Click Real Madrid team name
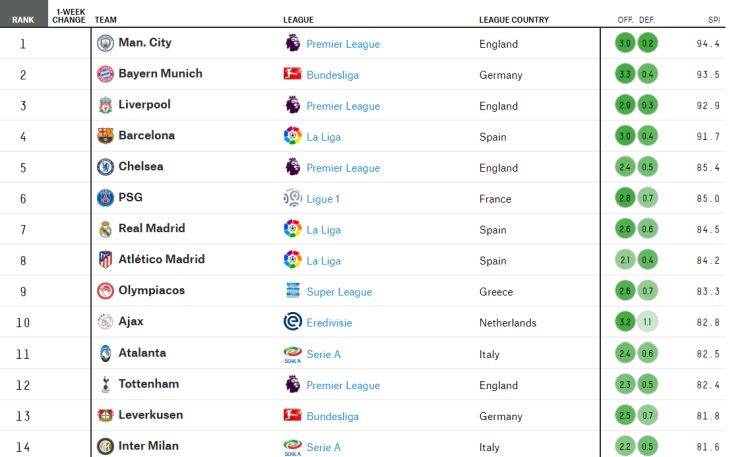Viewport: 735px width, 457px height. 151,228
